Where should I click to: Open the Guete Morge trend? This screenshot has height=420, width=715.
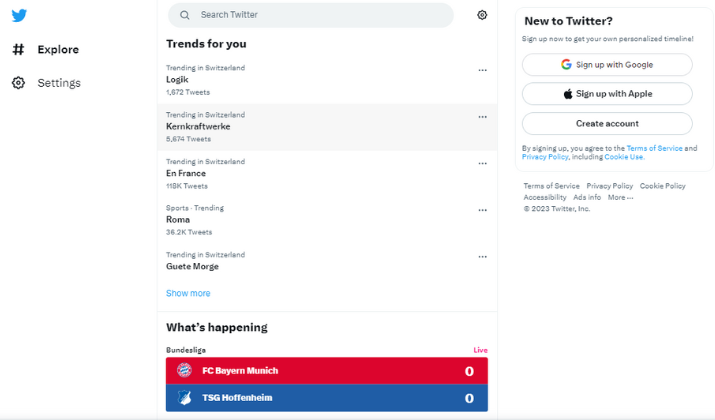pos(327,261)
